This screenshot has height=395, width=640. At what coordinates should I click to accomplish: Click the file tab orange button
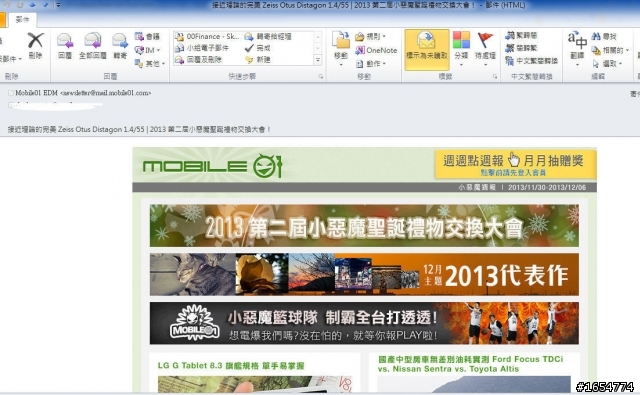coord(2,20)
